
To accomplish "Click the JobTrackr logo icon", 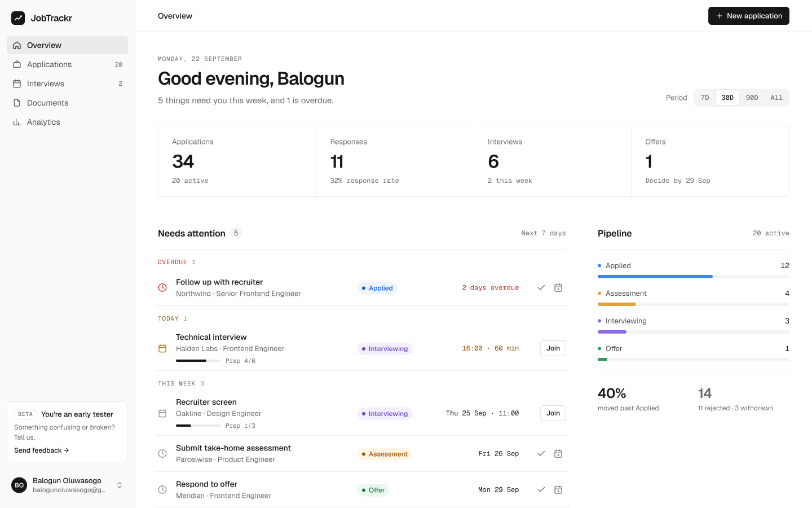I will [18, 18].
